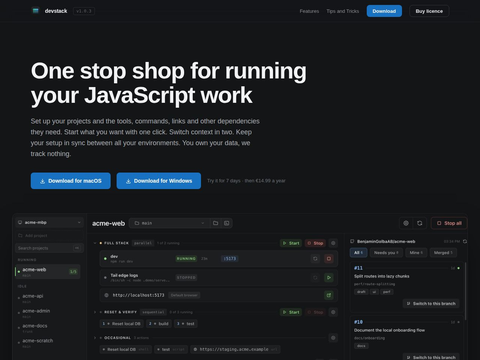Open FULL STACK group settings gear
Viewport: 480px width, 360px height.
(333, 243)
